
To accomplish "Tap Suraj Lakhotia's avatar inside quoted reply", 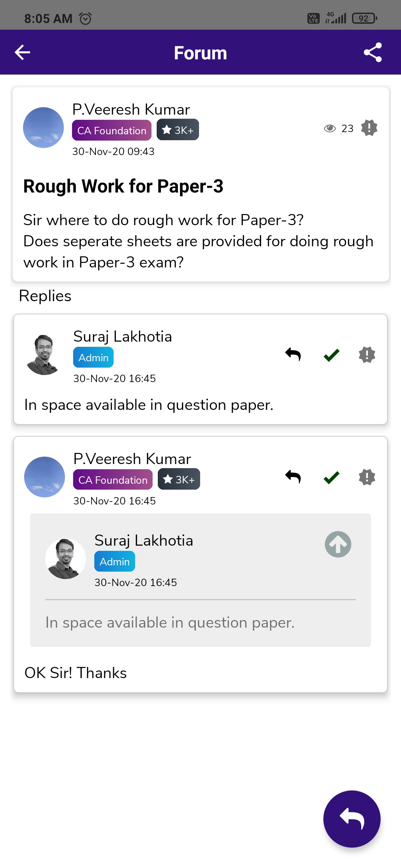I will tap(65, 559).
